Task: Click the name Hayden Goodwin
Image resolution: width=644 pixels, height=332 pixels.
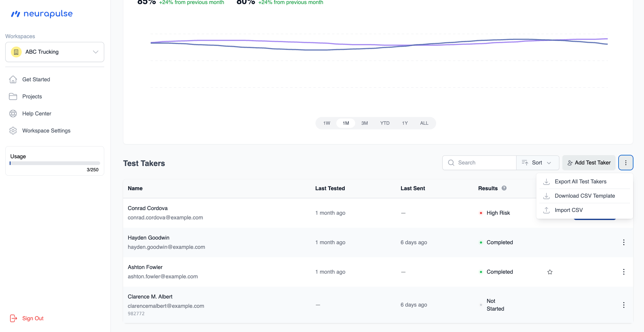Action: tap(149, 238)
